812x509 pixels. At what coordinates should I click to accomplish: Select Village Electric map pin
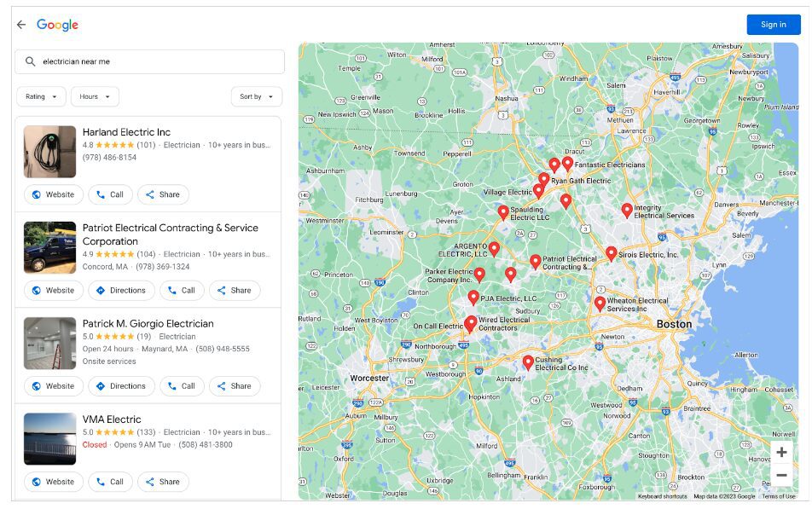[x=538, y=191]
